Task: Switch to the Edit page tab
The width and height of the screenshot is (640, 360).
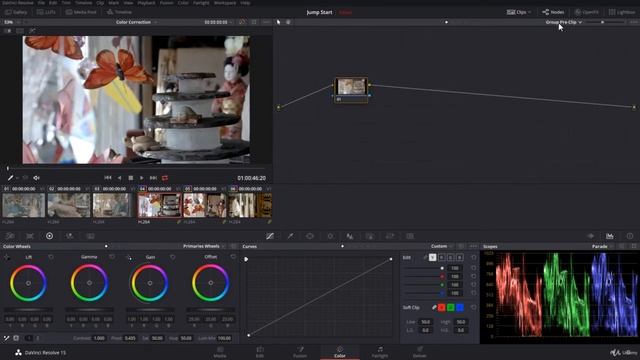Action: coord(260,352)
